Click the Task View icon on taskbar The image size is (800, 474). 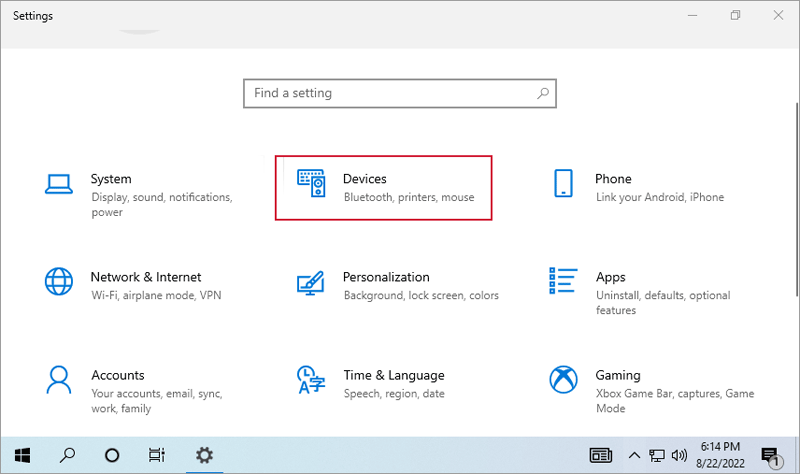click(x=157, y=455)
